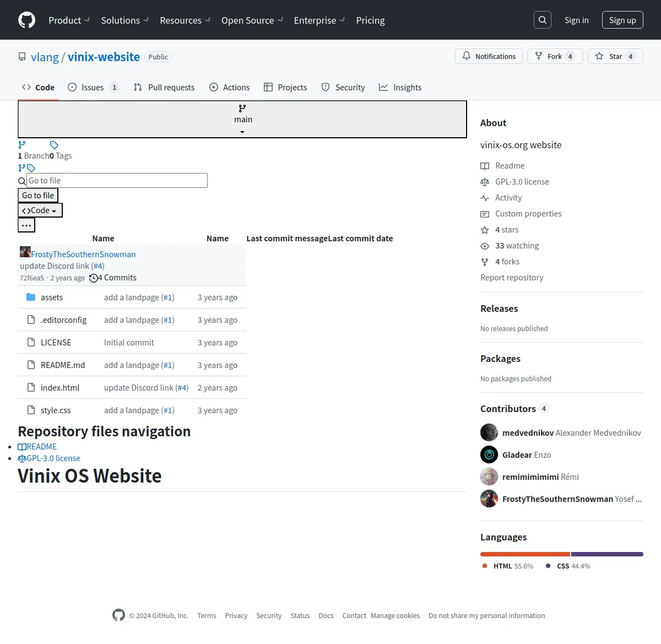661x644 pixels.
Task: Expand the Resources menu
Action: coord(185,20)
